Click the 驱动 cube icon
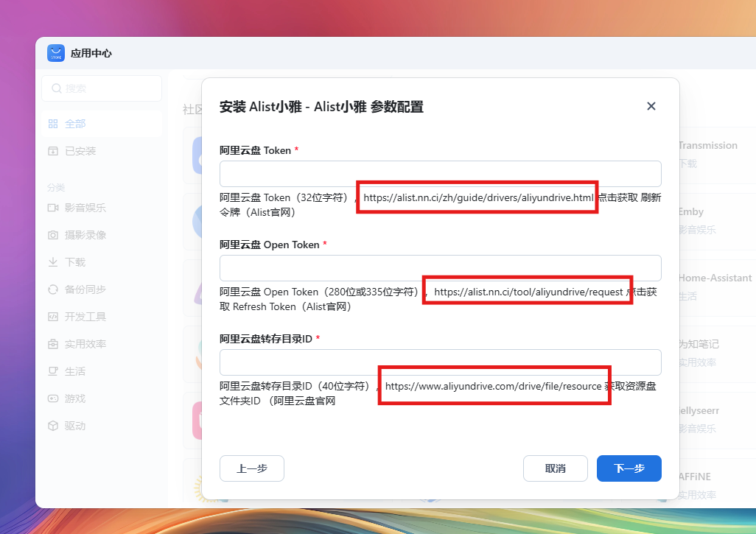The image size is (756, 534). coord(53,426)
